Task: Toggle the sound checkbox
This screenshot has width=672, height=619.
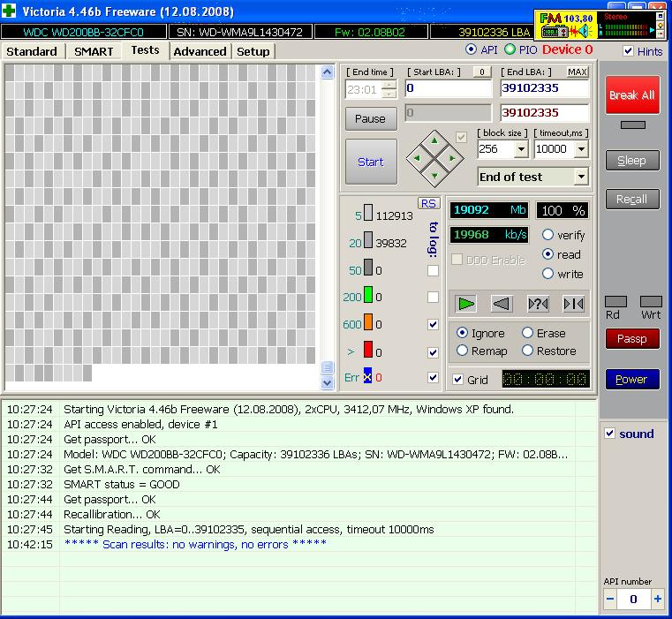Action: [x=609, y=434]
